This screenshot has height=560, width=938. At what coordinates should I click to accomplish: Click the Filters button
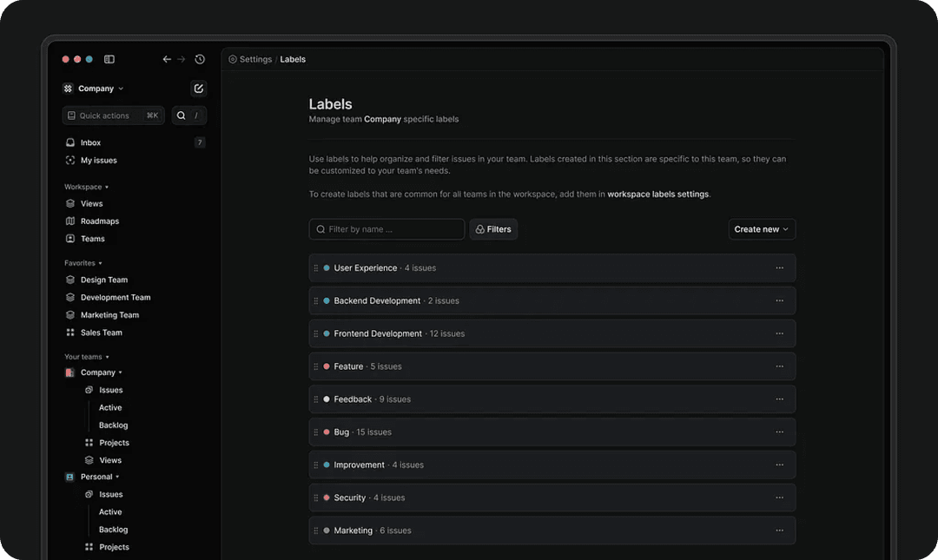(493, 229)
